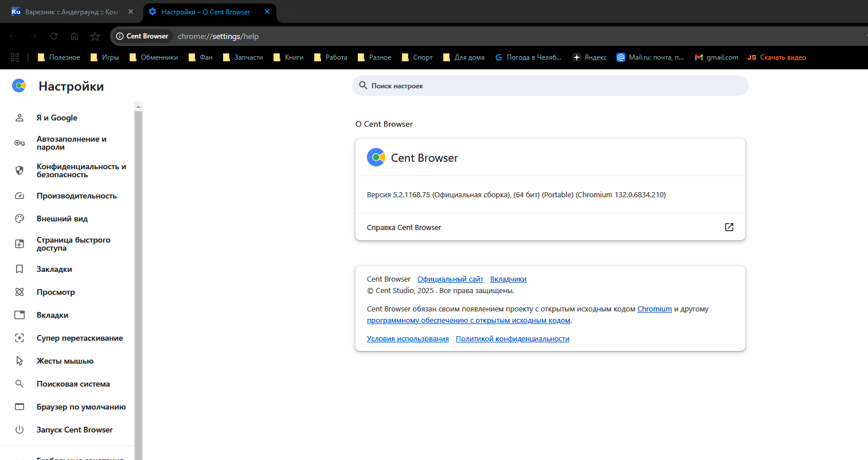Open the Chromium link
868x460 pixels.
654,309
